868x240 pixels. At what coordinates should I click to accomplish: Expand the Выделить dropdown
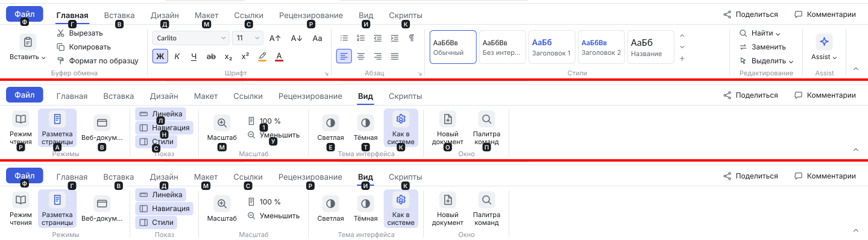pos(791,62)
